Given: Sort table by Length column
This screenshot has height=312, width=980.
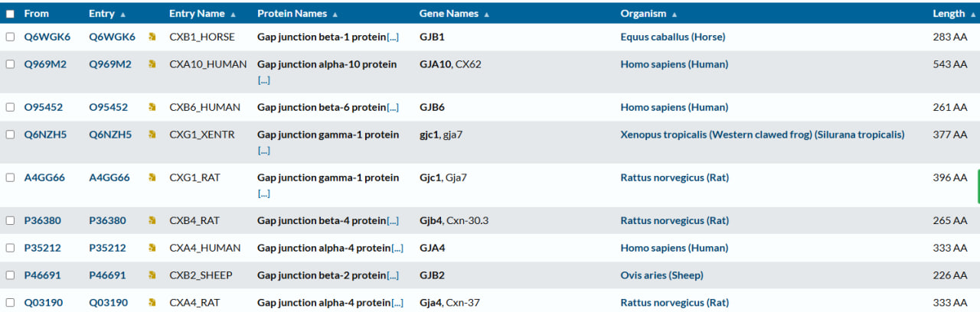Looking at the screenshot, I should (953, 14).
